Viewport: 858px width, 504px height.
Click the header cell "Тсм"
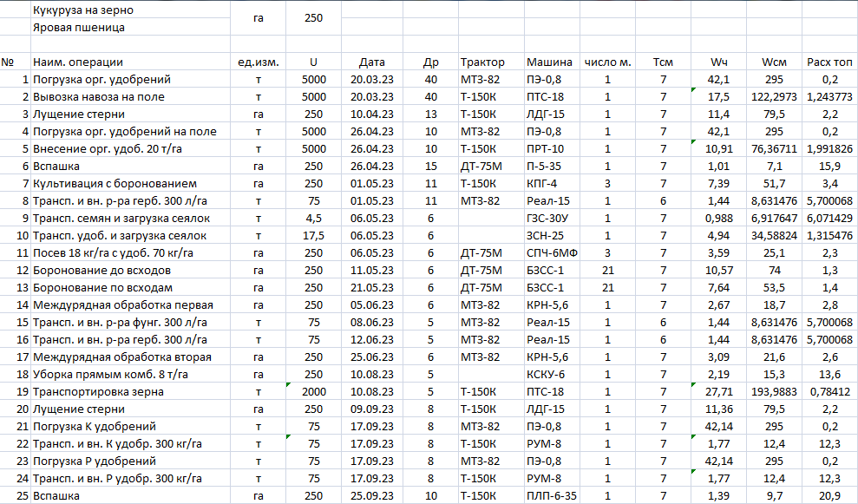point(663,62)
